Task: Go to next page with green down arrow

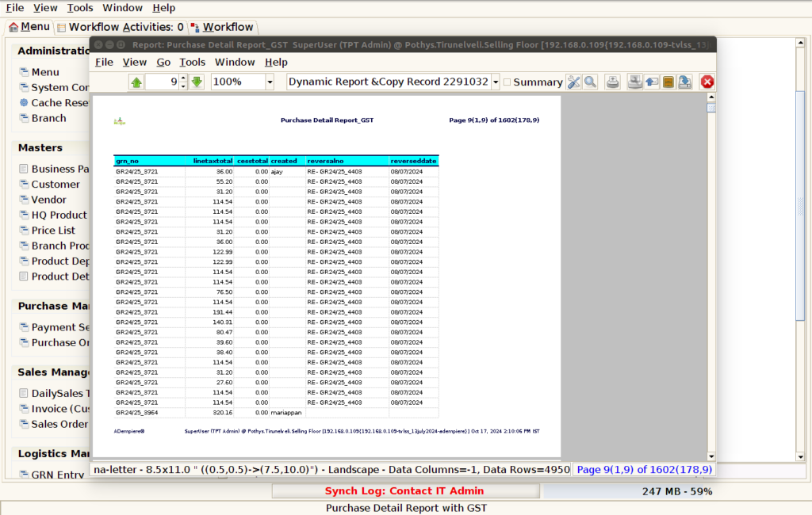Action: pyautogui.click(x=197, y=82)
